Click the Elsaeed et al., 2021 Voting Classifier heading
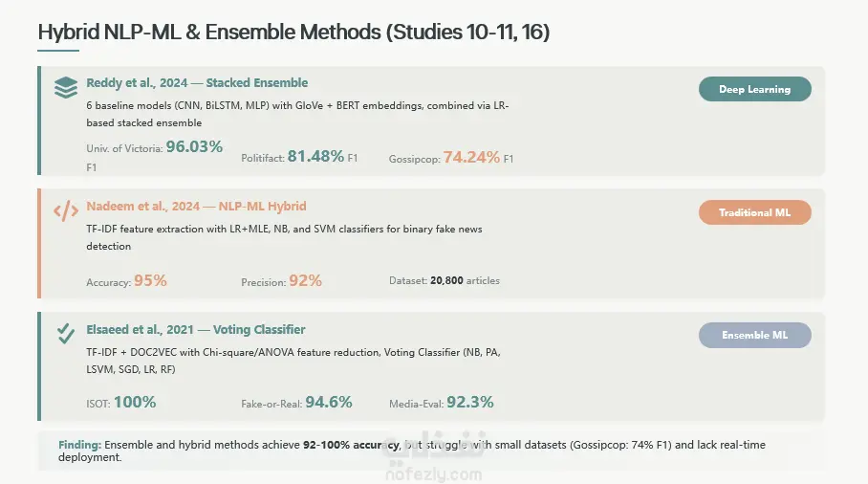 [195, 329]
